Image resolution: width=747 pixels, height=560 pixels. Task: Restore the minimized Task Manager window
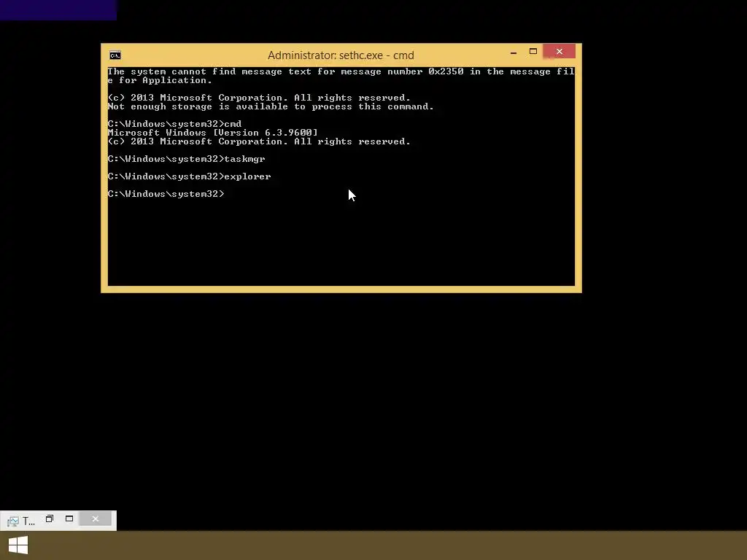tap(50, 518)
